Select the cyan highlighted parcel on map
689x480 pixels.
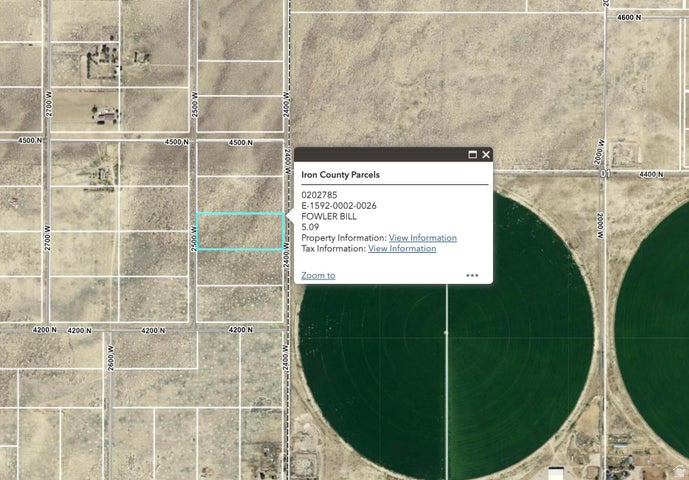tap(240, 231)
